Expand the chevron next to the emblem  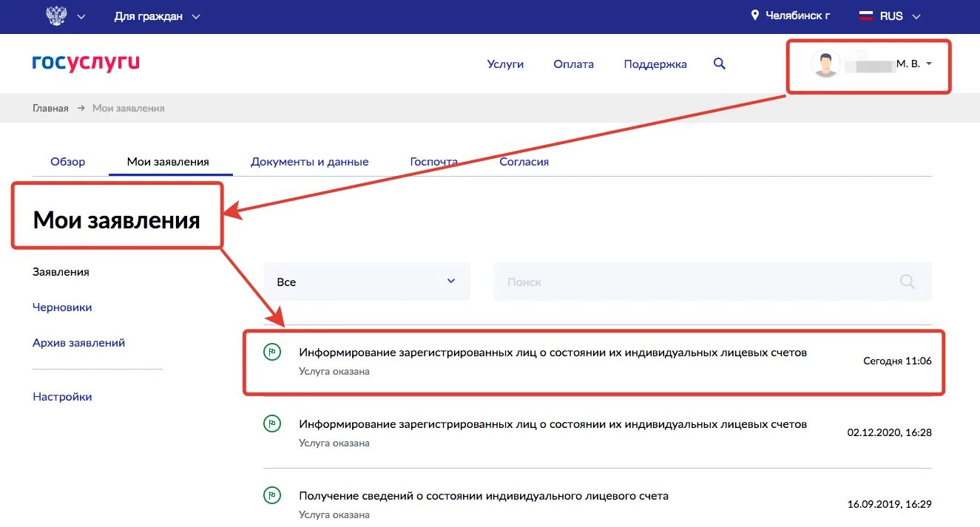[81, 16]
